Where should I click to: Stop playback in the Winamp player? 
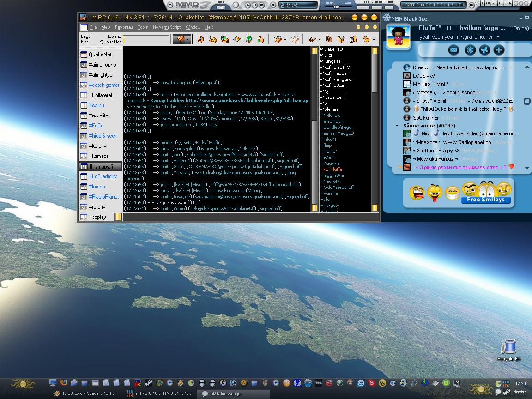[261, 5]
